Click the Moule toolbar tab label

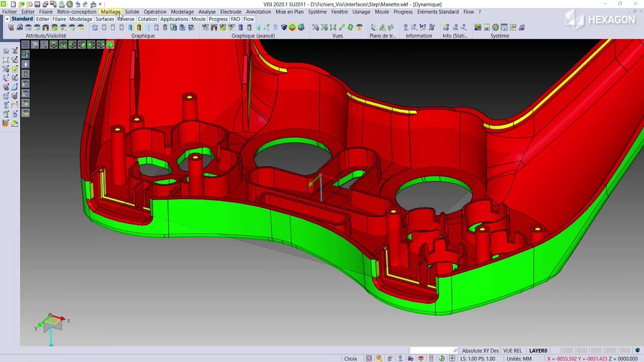(x=199, y=19)
